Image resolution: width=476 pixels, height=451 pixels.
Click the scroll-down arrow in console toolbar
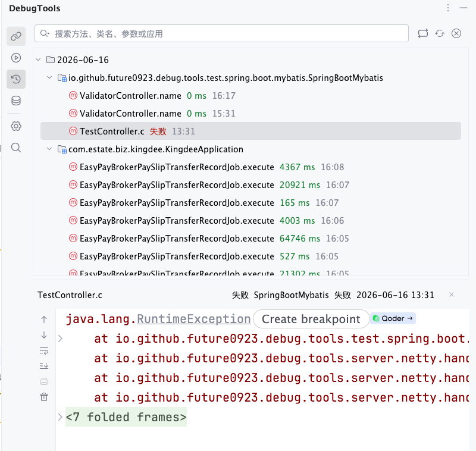(44, 335)
